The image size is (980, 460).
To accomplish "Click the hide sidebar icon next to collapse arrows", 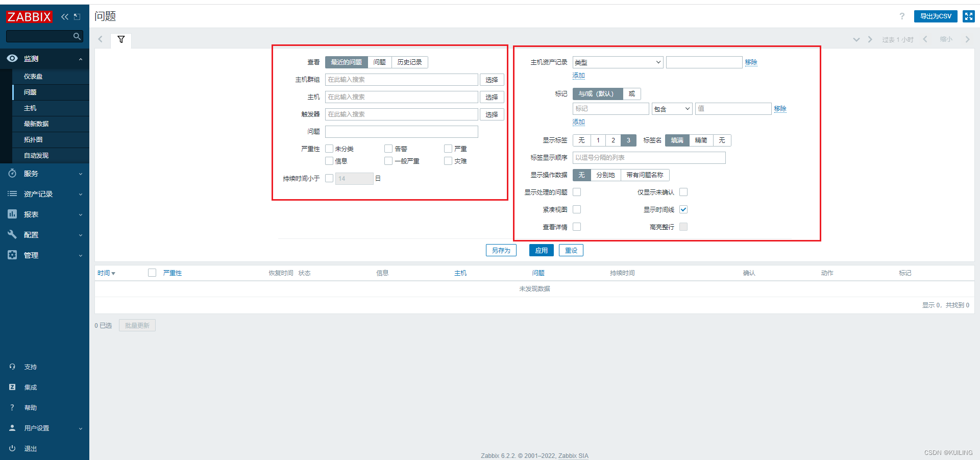I will point(77,17).
